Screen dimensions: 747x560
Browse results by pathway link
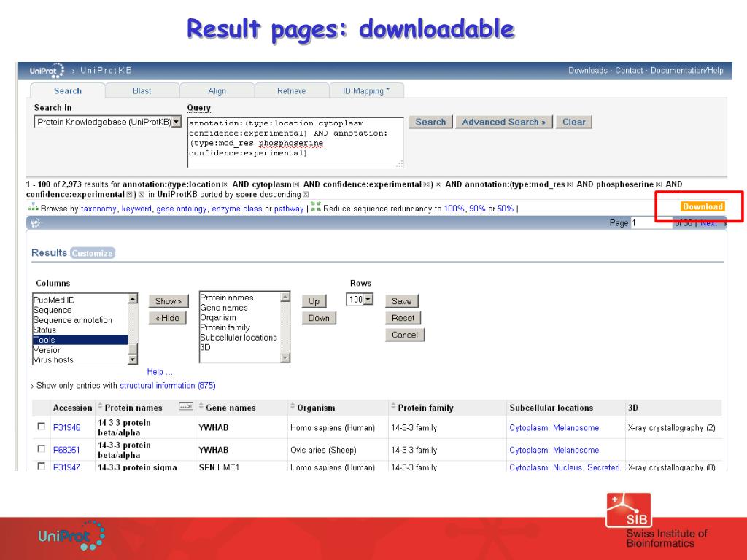pyautogui.click(x=289, y=209)
